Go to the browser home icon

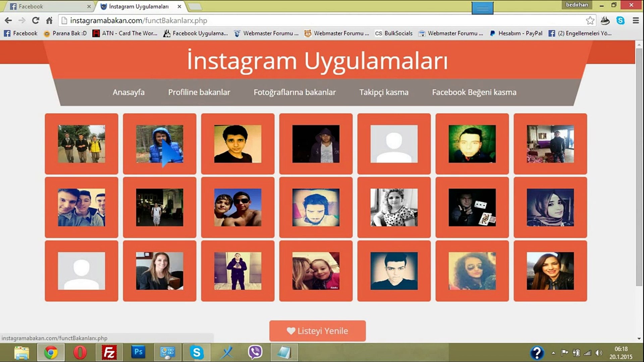click(x=49, y=20)
